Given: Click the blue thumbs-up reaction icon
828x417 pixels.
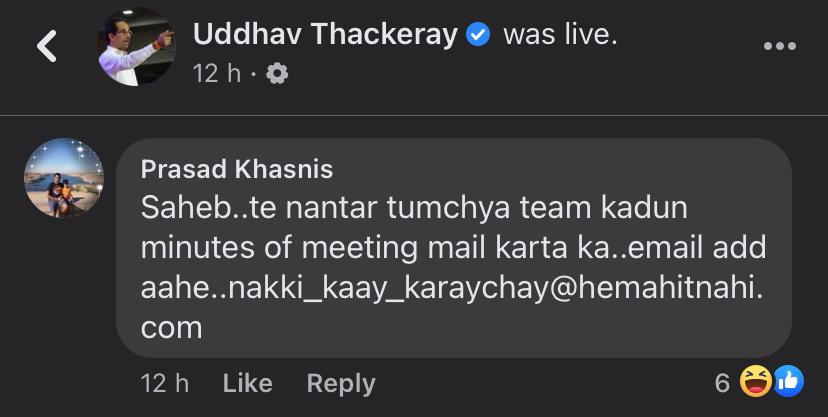Looking at the screenshot, I should [x=788, y=382].
